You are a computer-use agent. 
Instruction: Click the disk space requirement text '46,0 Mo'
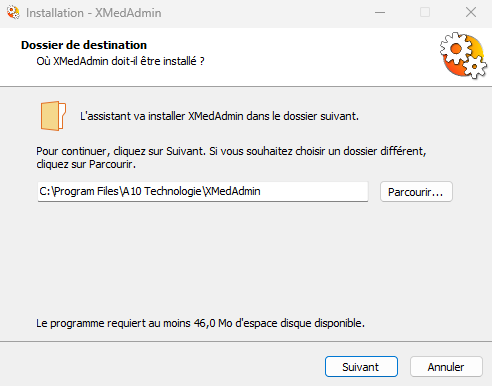coord(213,323)
